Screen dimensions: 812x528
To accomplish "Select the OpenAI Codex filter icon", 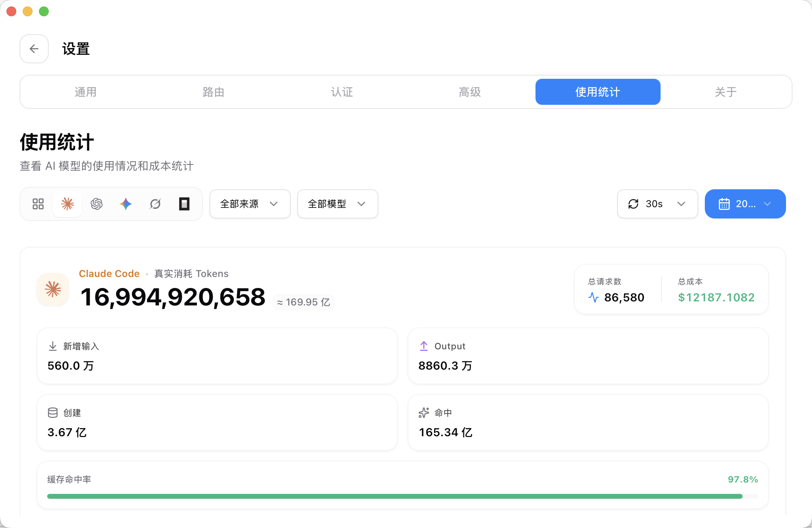I will click(x=97, y=204).
